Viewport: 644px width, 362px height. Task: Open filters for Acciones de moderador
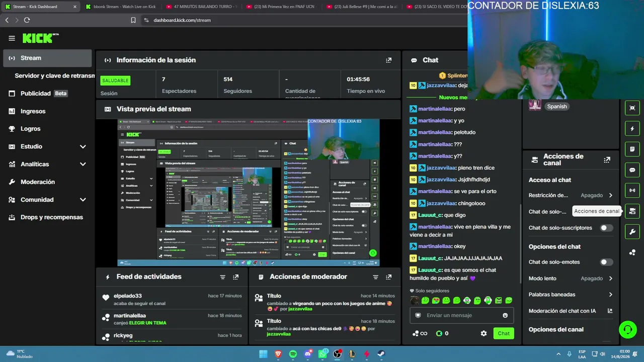pos(375,277)
